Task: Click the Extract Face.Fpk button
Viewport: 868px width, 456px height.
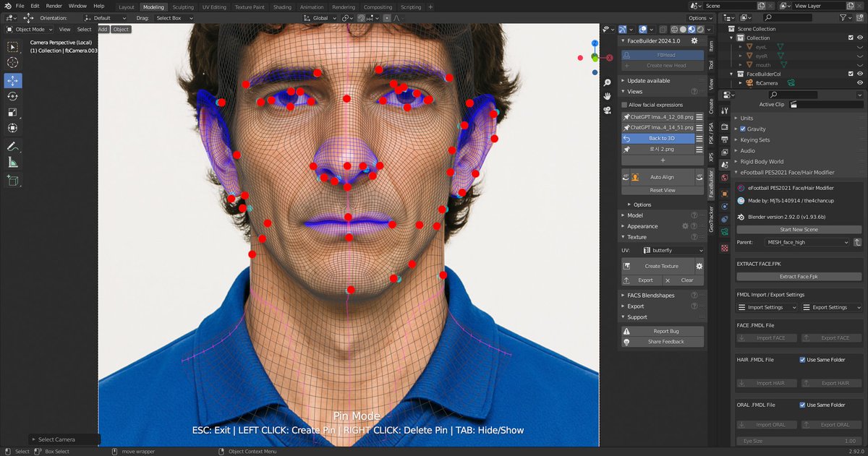Action: click(x=799, y=276)
